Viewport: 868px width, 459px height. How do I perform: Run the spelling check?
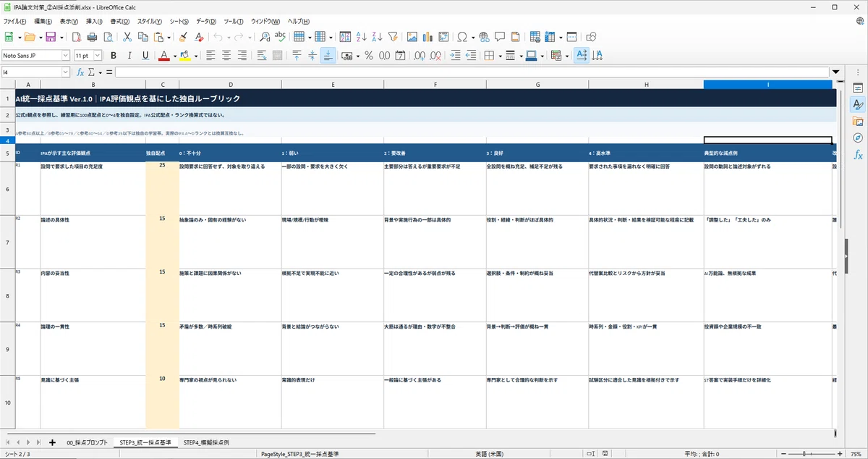[279, 37]
